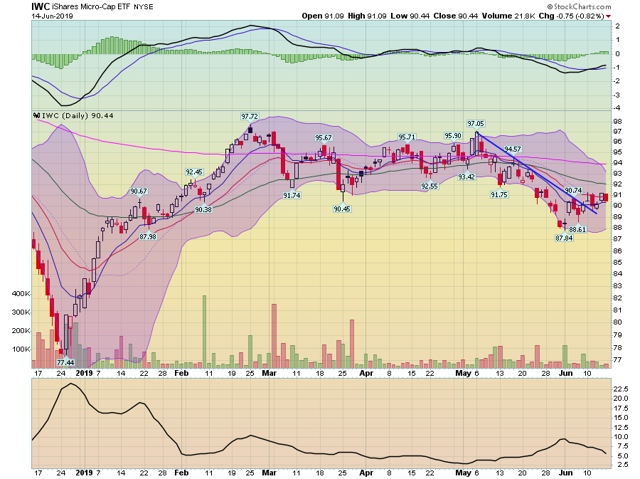
Task: Click the 400K volume axis label
Action: click(x=21, y=294)
